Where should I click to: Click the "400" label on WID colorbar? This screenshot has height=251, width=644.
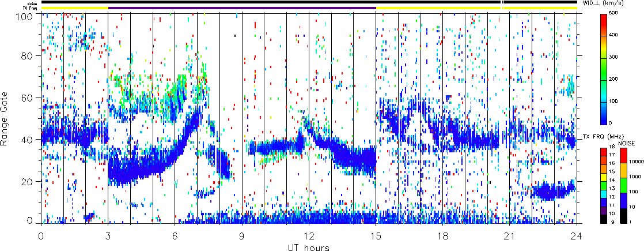(615, 35)
